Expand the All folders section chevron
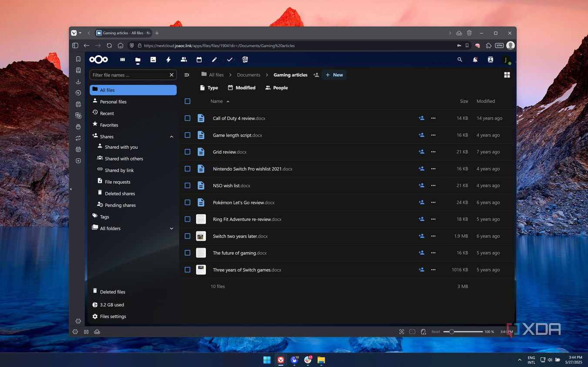This screenshot has height=367, width=588. click(x=171, y=228)
